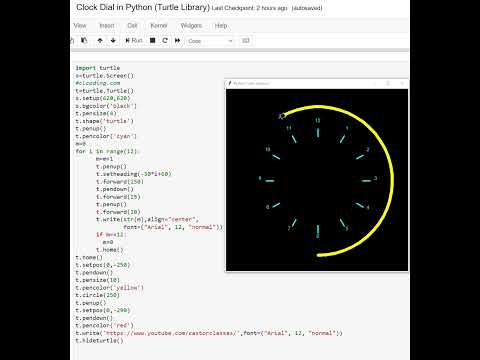This screenshot has width=480, height=360.
Task: Close the Python Turtle Graphics window
Action: (402, 83)
